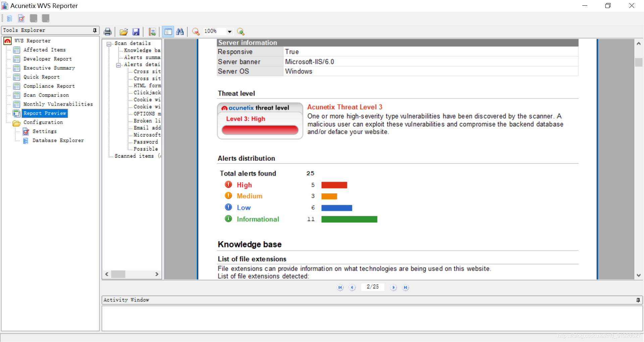
Task: Click 'Microsoft-IIS/6.0' server banner value
Action: tap(310, 62)
